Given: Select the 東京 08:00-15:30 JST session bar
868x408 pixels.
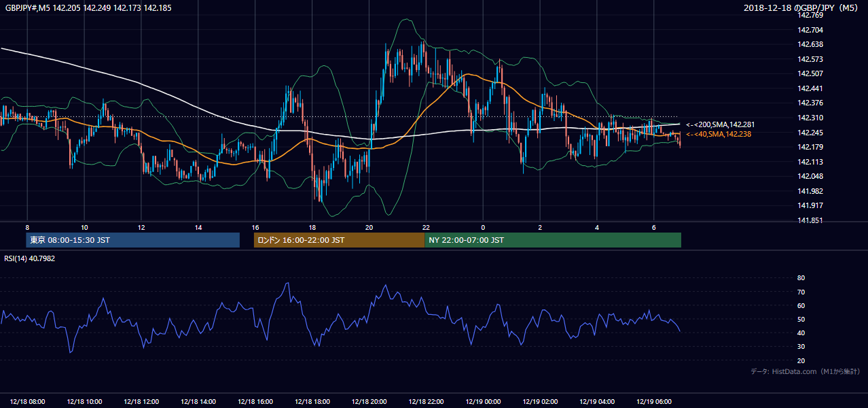Looking at the screenshot, I should (x=133, y=240).
